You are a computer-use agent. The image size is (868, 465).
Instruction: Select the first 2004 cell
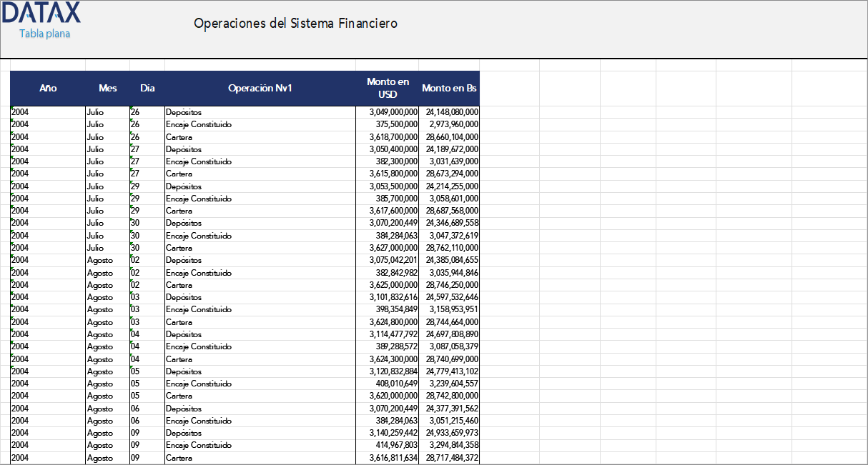[x=21, y=111]
